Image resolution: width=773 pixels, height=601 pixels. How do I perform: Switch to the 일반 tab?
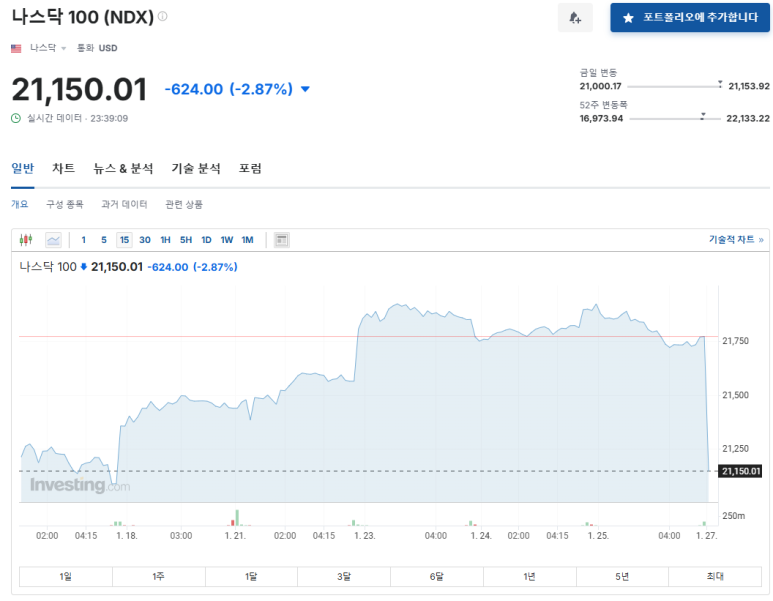click(23, 169)
